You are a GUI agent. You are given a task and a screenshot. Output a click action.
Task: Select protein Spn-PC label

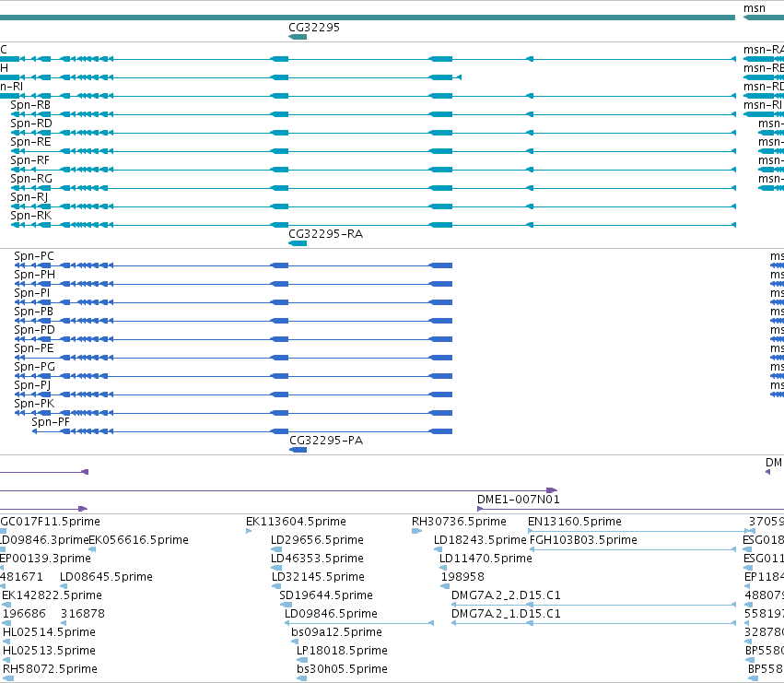tap(34, 256)
